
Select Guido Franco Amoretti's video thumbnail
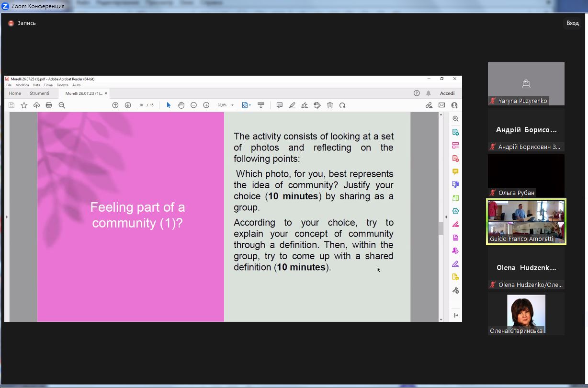tap(526, 222)
